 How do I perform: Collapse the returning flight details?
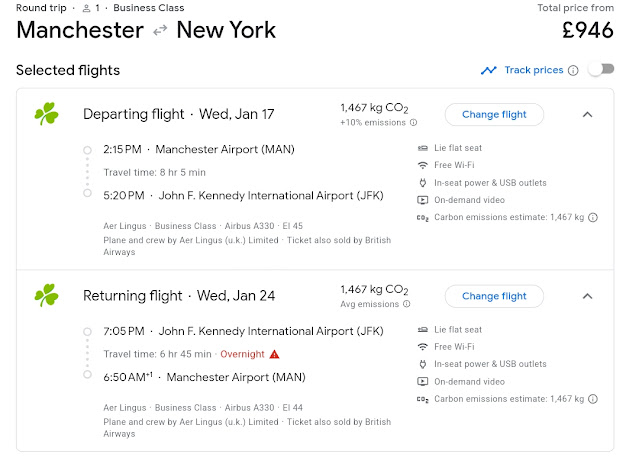(587, 296)
